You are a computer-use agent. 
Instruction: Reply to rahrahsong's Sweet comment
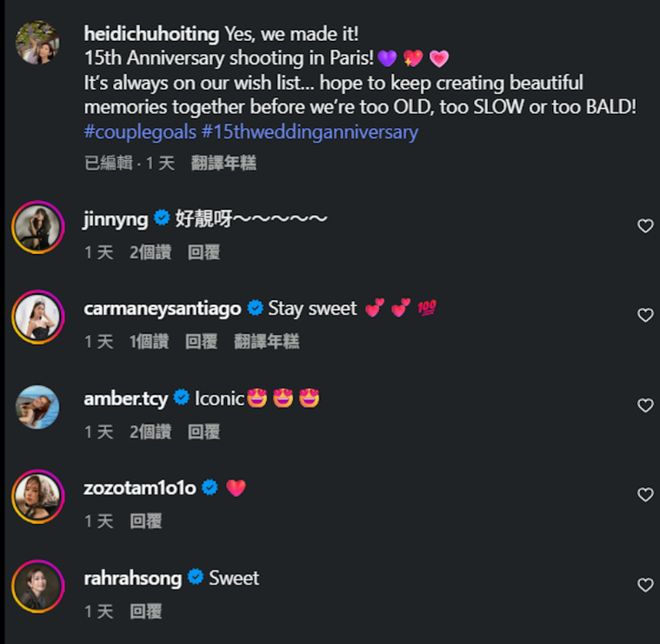(146, 611)
